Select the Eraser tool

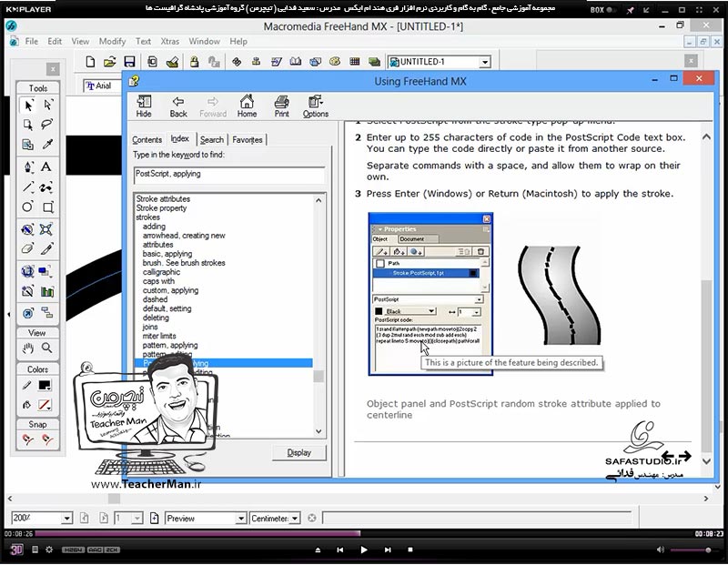(x=28, y=249)
